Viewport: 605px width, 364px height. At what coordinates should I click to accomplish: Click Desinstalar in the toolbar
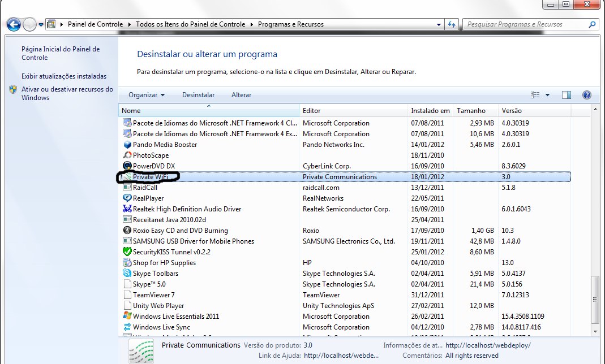(x=198, y=95)
